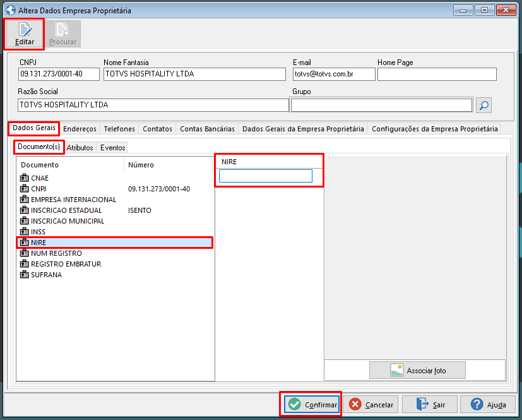Open the Dados Gerais tab
This screenshot has width=522, height=420.
click(34, 128)
